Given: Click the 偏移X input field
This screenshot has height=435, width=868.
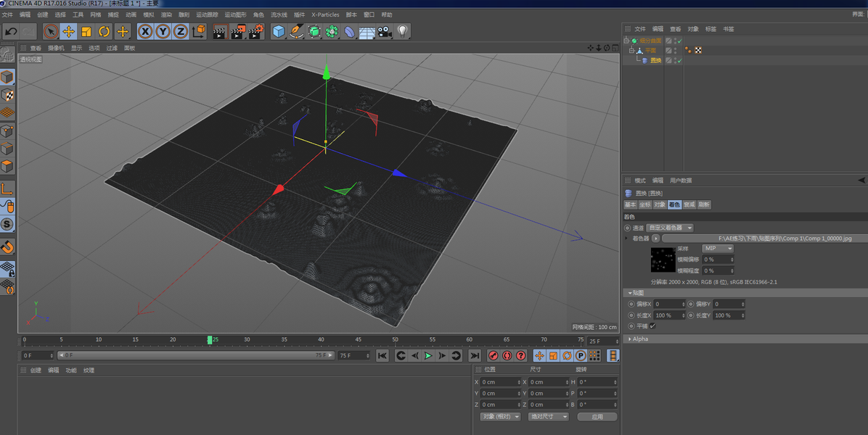Looking at the screenshot, I should pos(669,304).
